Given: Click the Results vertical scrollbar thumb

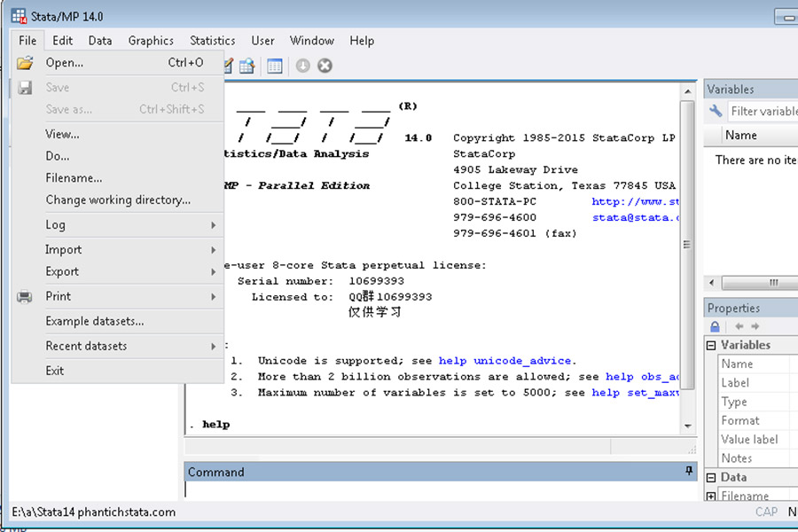Looking at the screenshot, I should coord(687,245).
